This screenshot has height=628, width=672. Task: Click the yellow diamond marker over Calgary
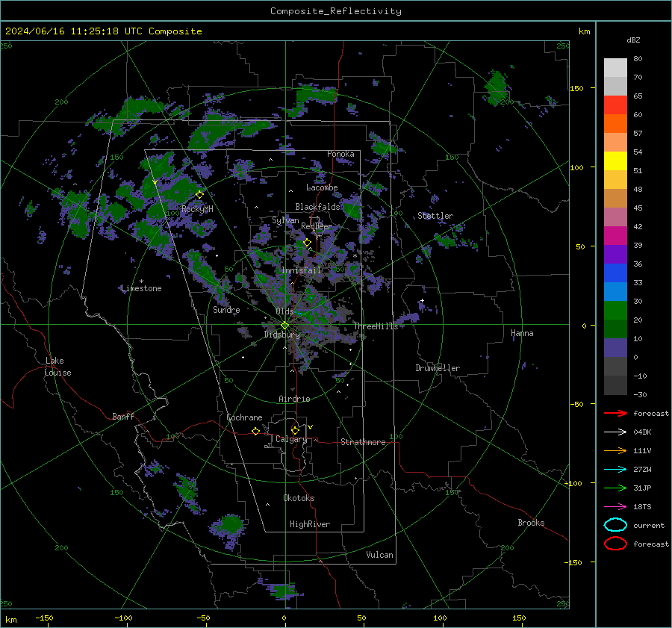pos(295,430)
